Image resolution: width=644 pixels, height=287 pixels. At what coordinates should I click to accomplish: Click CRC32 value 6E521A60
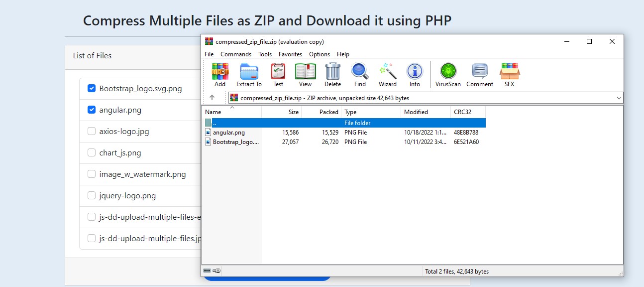(466, 142)
